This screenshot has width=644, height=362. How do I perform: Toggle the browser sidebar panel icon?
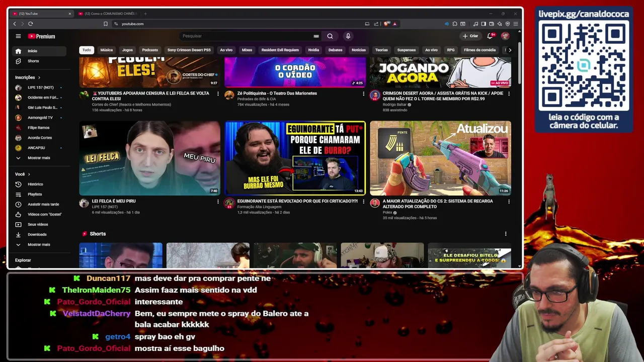click(x=484, y=24)
